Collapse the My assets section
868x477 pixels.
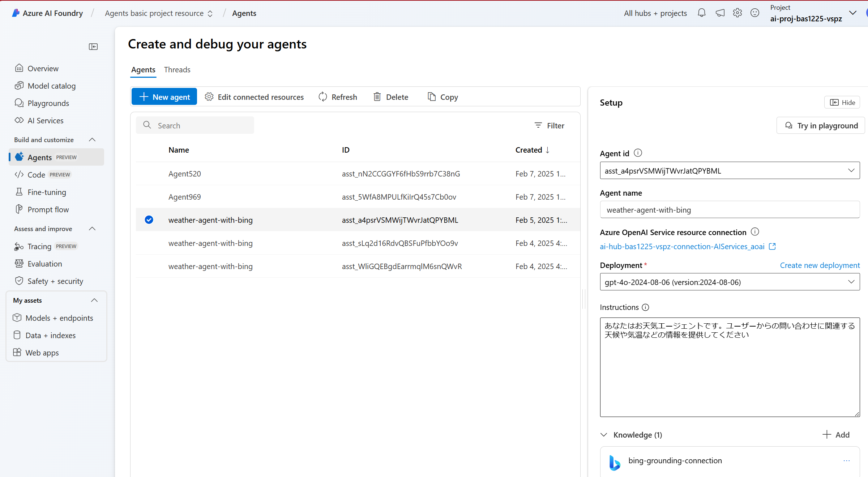pos(94,300)
